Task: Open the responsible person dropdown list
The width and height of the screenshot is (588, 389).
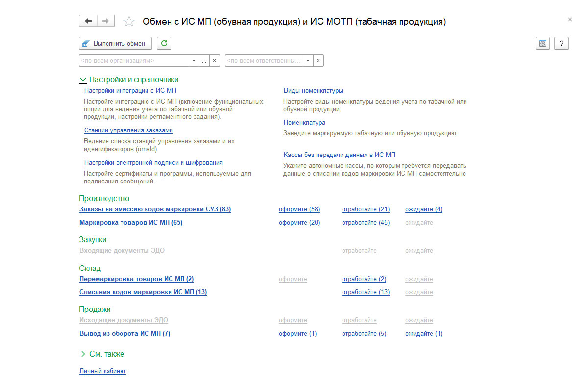Action: [308, 61]
